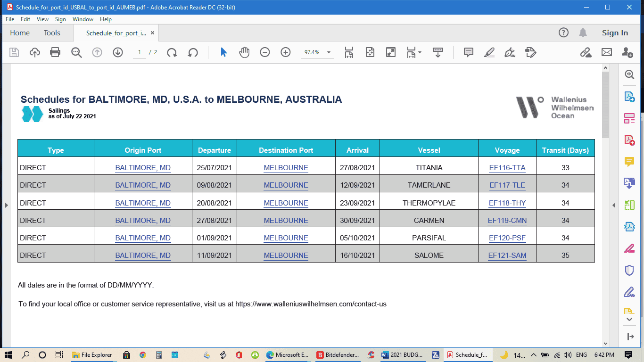Expand the left navigation pane arrow
Viewport: 644px width, 362px height.
tap(6, 205)
